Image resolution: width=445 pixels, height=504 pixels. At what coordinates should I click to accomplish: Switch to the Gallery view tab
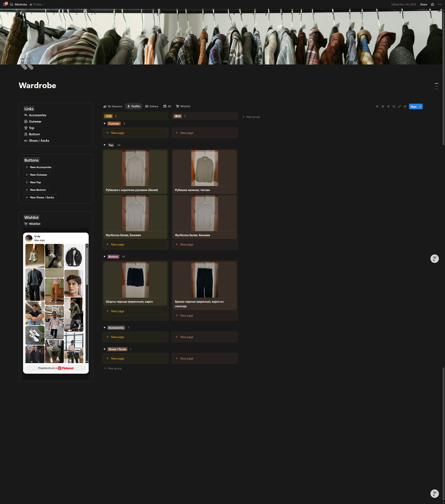click(x=152, y=106)
